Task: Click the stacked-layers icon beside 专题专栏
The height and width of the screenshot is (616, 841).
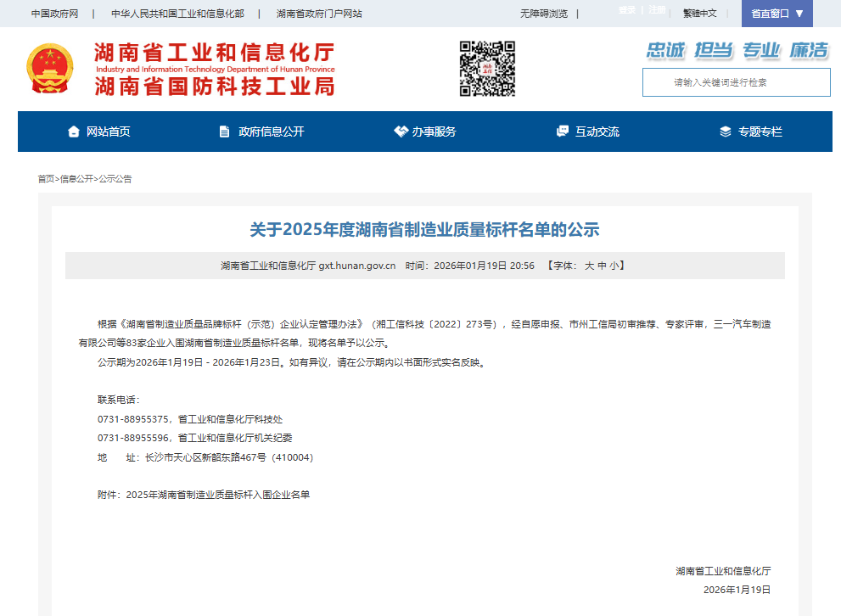Action: 724,131
